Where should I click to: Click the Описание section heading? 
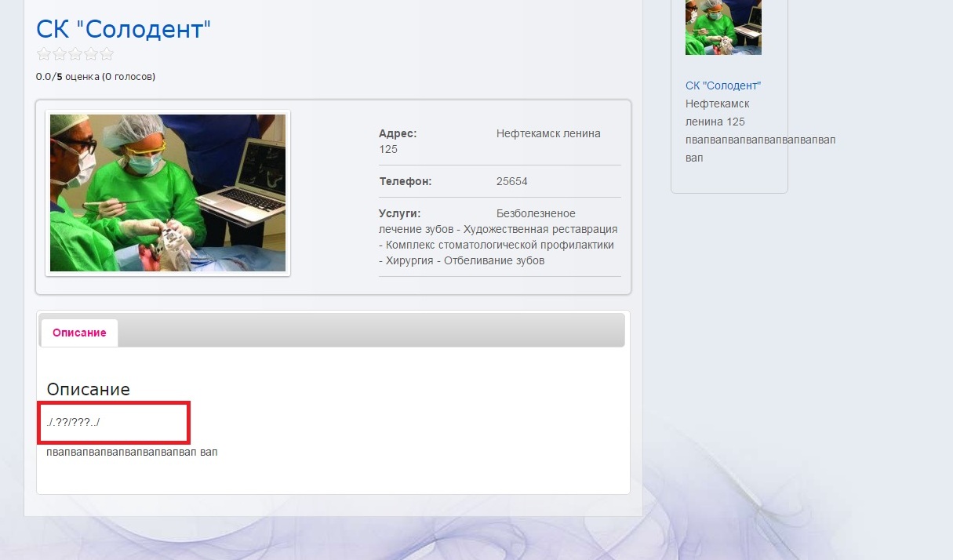pos(88,389)
